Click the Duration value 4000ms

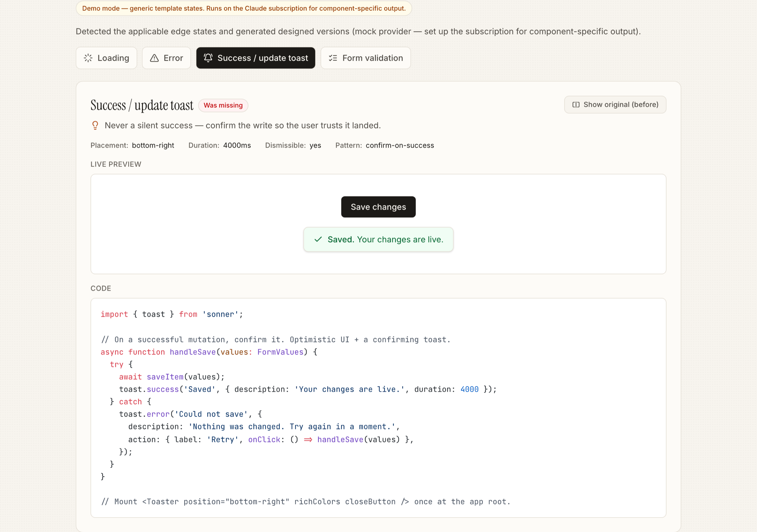click(x=237, y=145)
